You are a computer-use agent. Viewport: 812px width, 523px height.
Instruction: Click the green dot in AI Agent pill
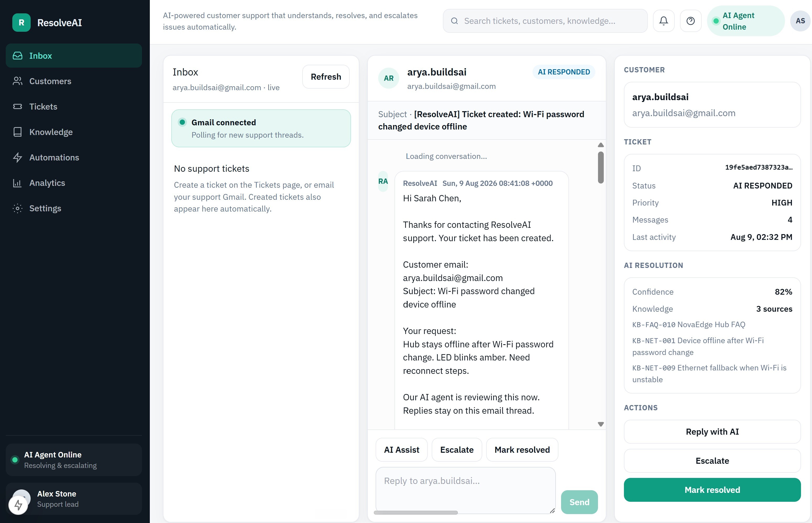click(x=716, y=21)
